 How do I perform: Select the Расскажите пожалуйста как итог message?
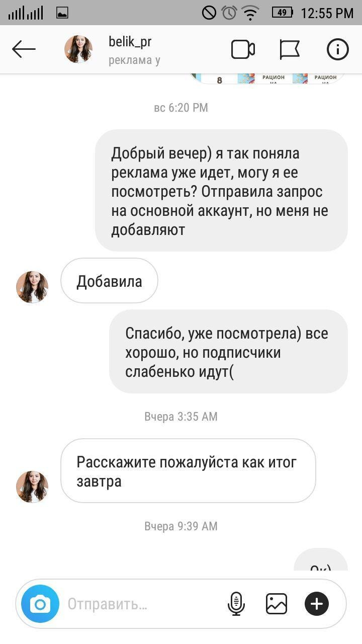point(188,471)
